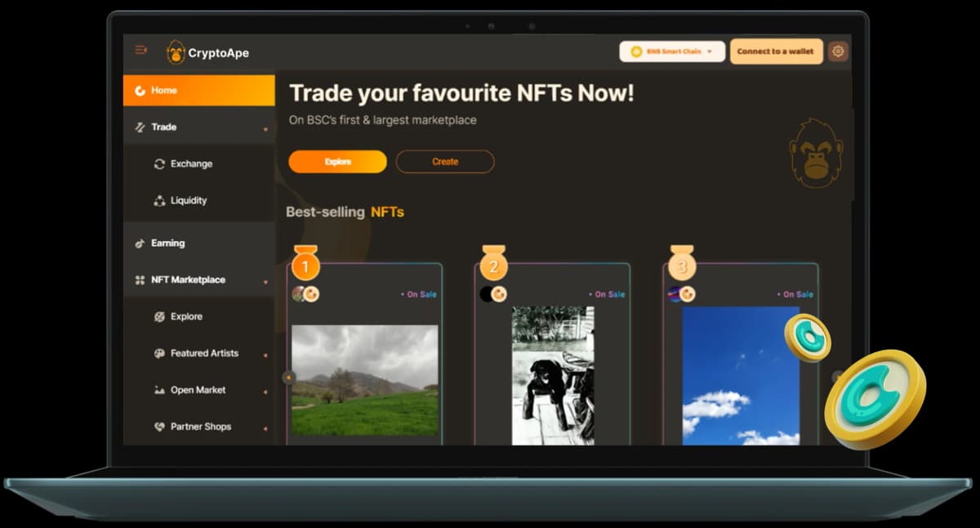Click the outlined Create button
This screenshot has height=528, width=980.
coord(445,162)
